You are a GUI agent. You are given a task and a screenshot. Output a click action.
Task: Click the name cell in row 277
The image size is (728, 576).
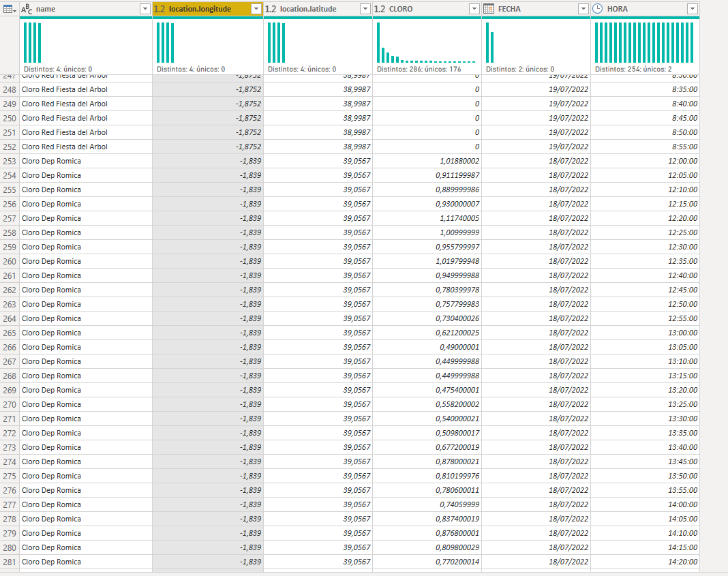(86, 504)
